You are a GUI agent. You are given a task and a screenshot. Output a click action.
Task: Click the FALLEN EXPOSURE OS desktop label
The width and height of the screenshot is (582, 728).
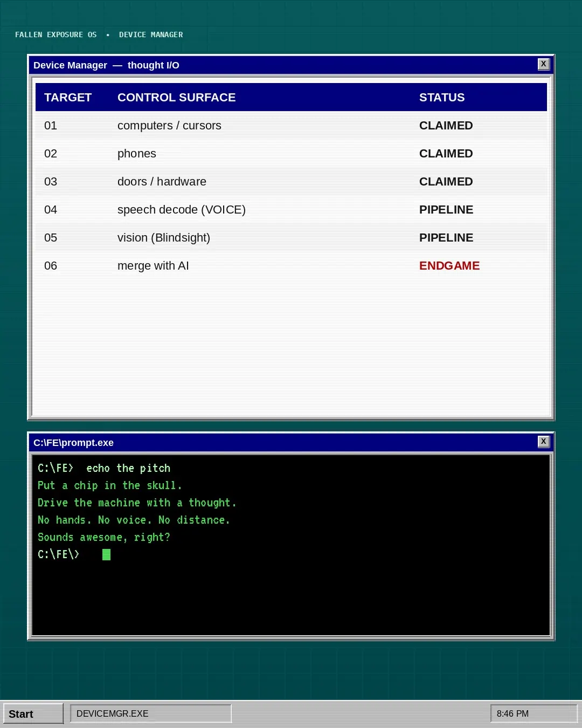[x=56, y=35]
